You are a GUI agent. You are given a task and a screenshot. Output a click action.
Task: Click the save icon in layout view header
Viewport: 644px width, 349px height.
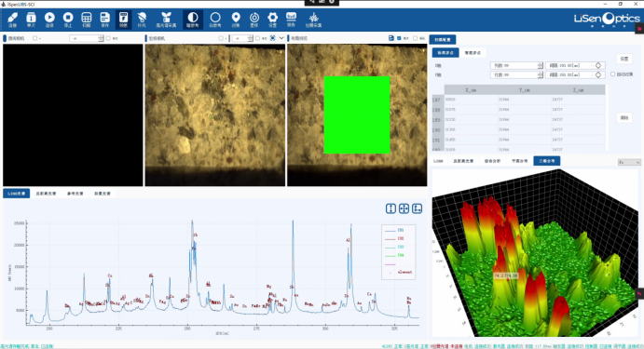coord(391,38)
